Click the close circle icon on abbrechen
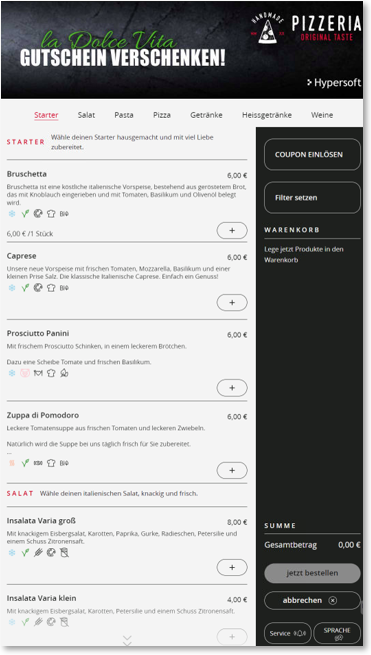Screen dimensions: 371x655 [333, 601]
